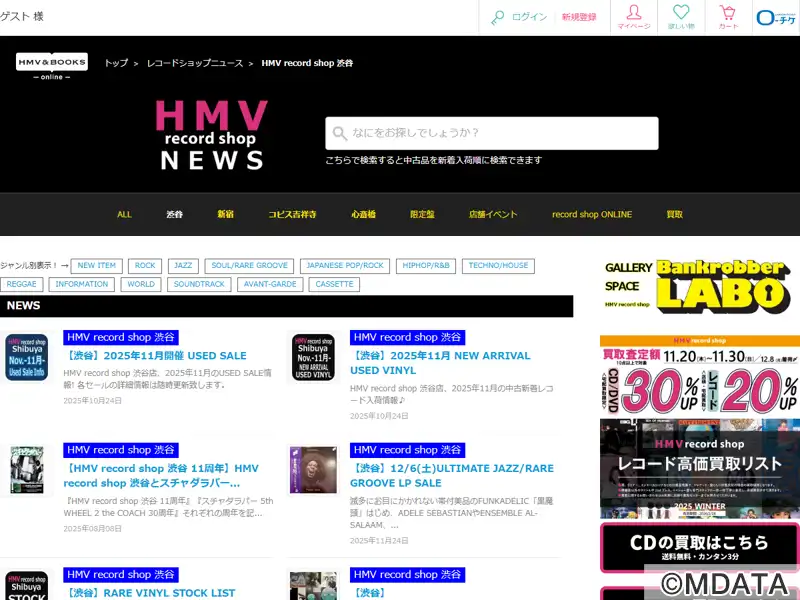Viewport: 800px width, 600px height.
Task: Click the search input field
Action: pos(492,133)
